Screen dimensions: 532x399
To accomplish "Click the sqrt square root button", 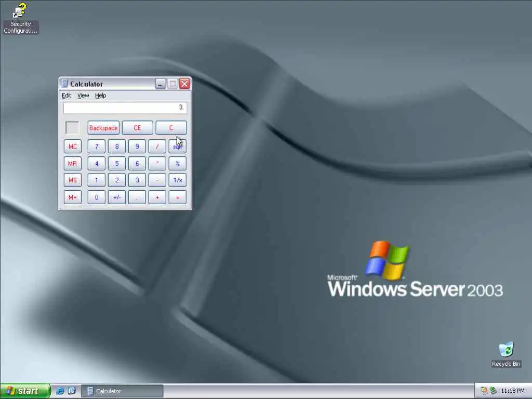I will pyautogui.click(x=178, y=147).
